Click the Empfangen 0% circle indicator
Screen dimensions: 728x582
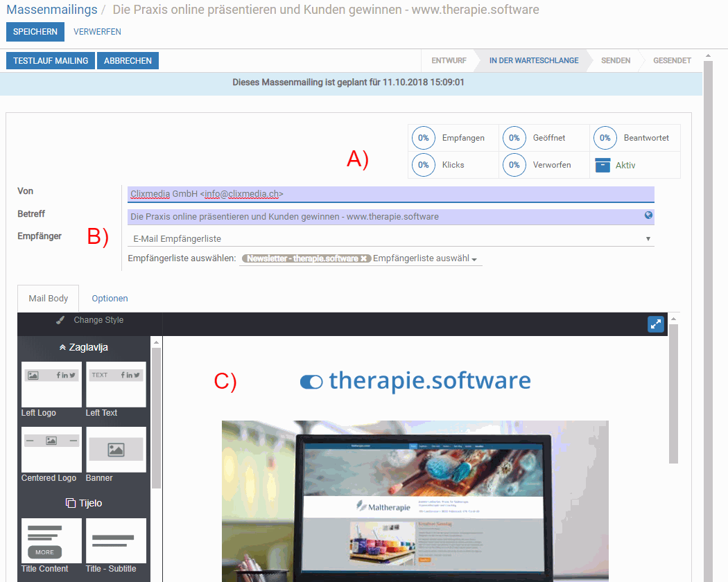(424, 138)
